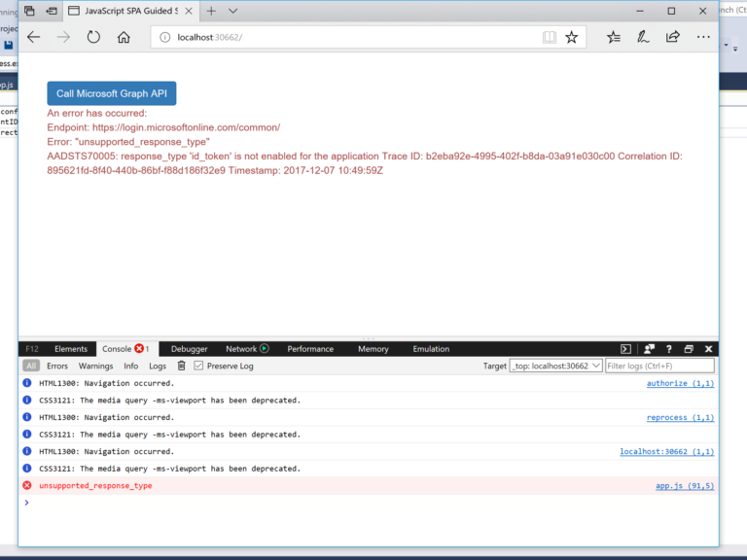Viewport: 747px width, 560px height.
Task: Select the Console tab
Action: [125, 349]
